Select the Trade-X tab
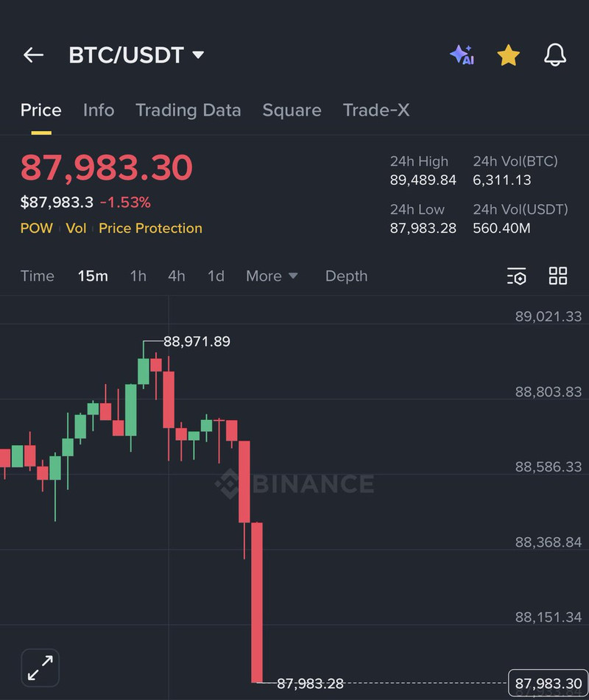The height and width of the screenshot is (700, 589). (x=376, y=111)
